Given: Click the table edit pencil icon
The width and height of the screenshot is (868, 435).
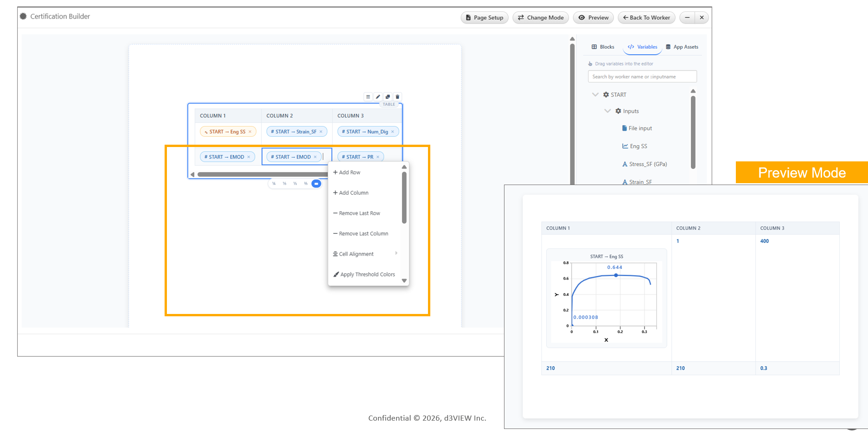Looking at the screenshot, I should (378, 97).
